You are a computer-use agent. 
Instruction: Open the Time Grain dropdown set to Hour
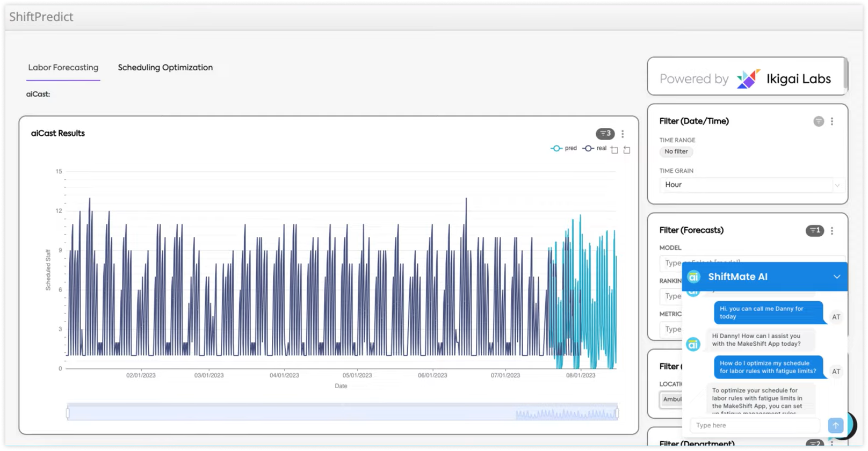point(751,185)
